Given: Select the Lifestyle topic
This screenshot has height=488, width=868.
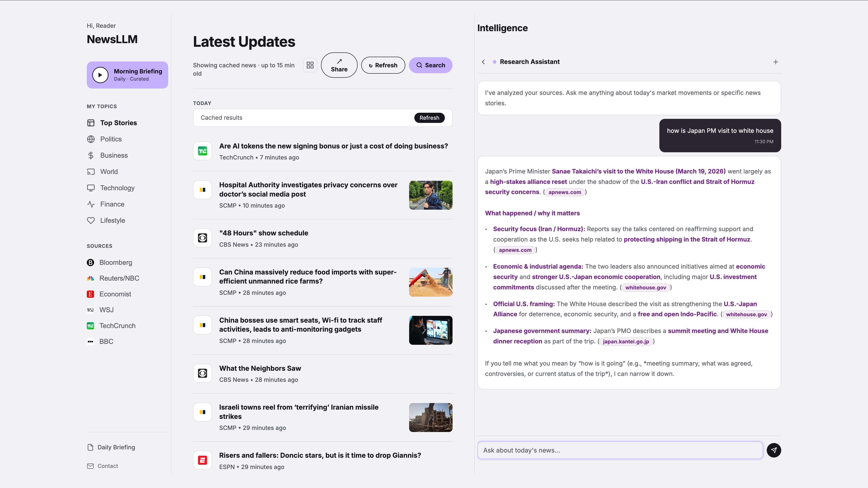Looking at the screenshot, I should 112,220.
